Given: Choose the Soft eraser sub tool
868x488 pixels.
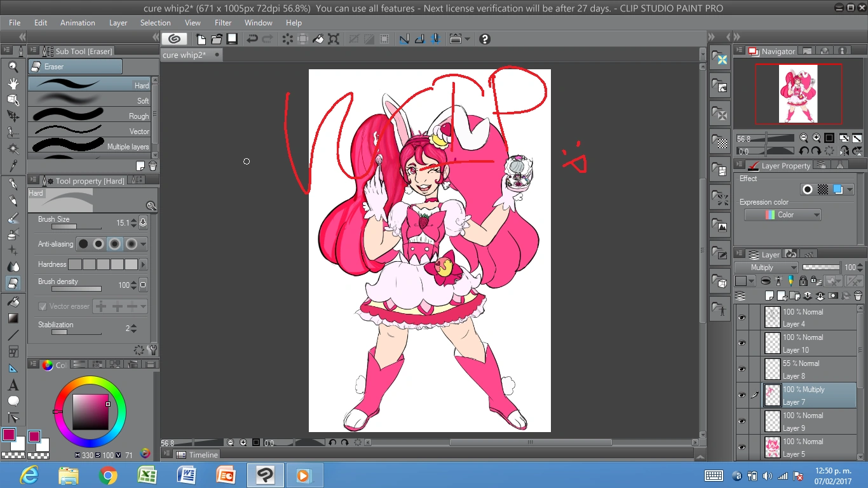Looking at the screenshot, I should point(89,100).
